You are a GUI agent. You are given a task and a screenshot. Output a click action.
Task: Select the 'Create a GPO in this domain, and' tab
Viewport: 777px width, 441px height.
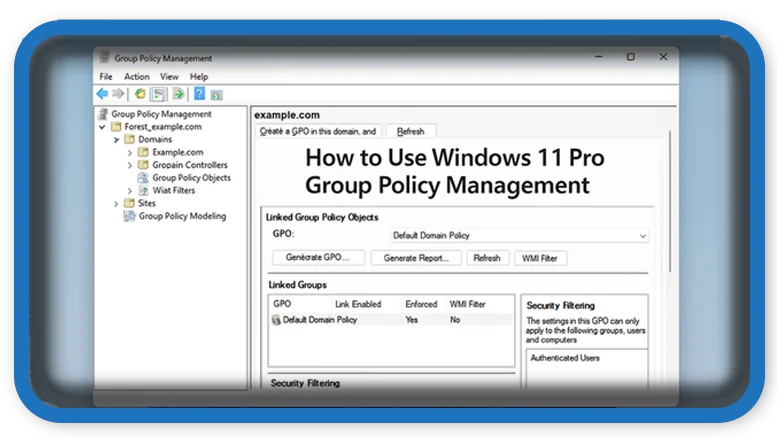click(x=318, y=131)
